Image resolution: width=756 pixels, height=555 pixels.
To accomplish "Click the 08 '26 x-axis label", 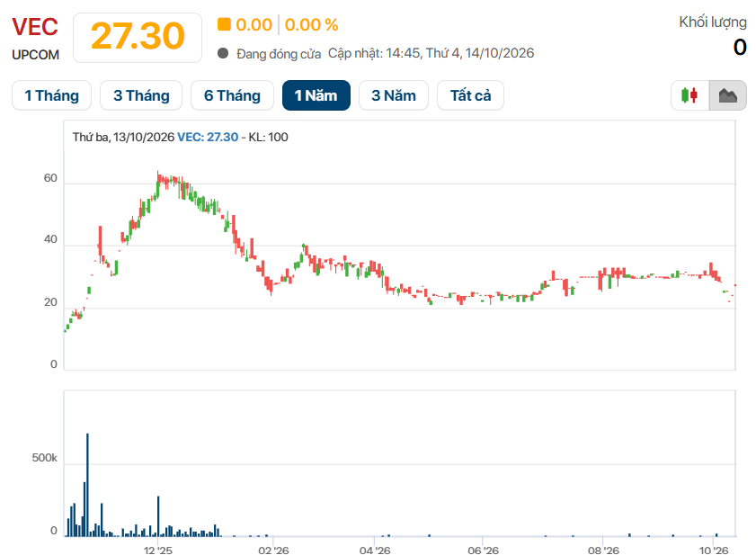I will [603, 551].
